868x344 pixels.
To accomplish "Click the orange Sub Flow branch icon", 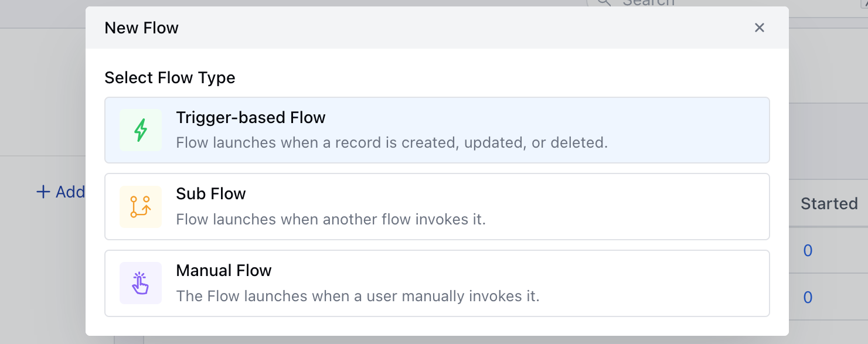I will (x=140, y=207).
